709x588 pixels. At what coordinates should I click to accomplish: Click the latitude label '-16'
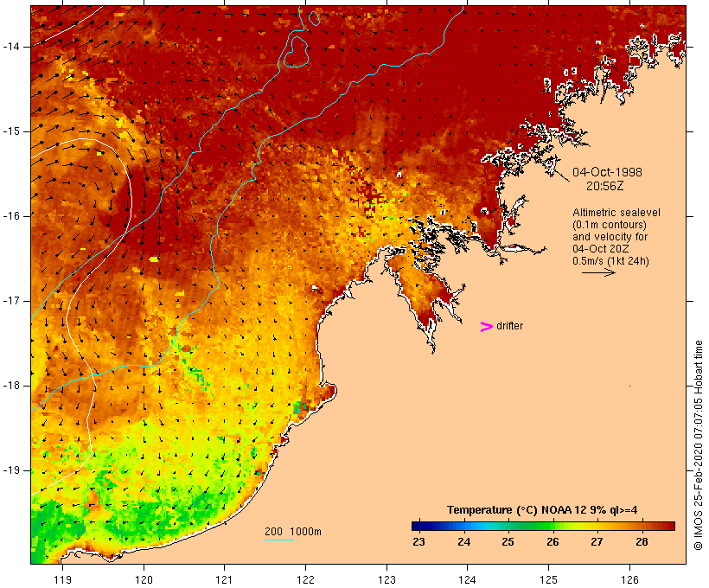[10, 216]
